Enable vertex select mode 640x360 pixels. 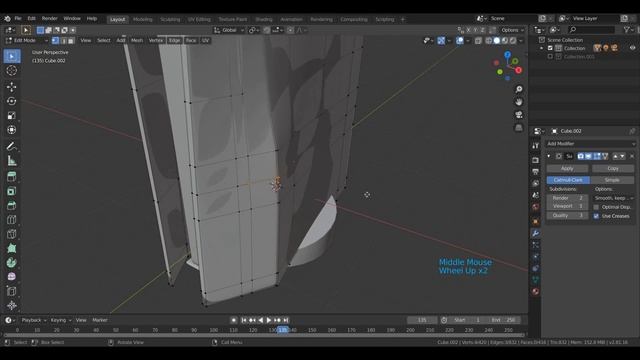[56, 40]
